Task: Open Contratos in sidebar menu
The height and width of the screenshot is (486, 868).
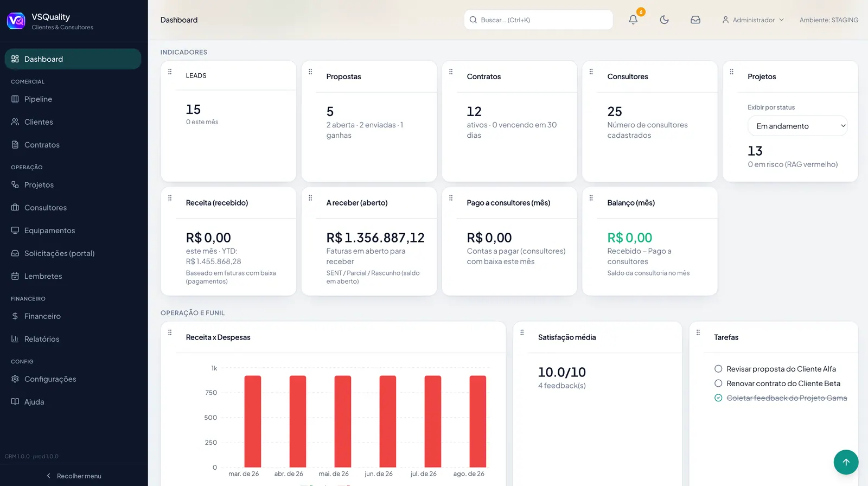Action: (x=73, y=145)
